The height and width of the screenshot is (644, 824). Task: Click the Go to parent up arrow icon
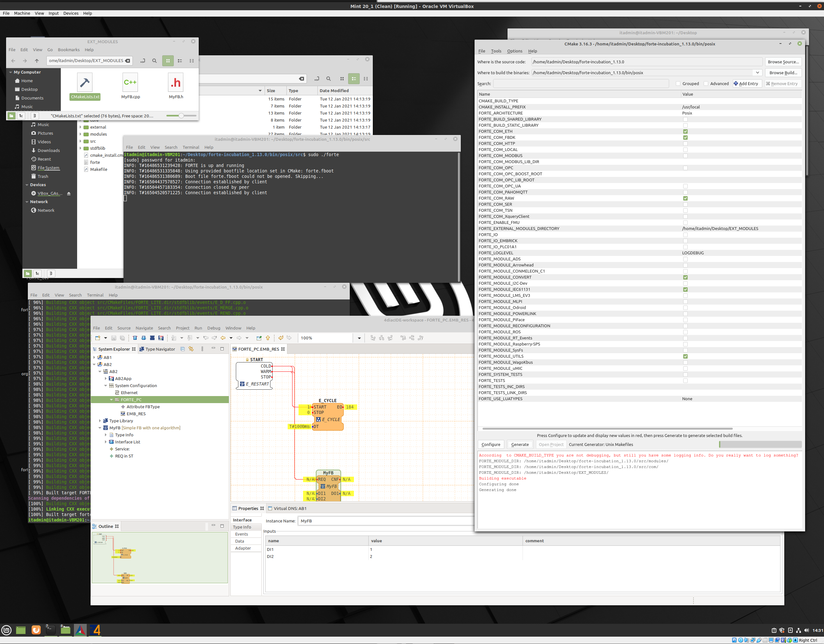pos(268,338)
